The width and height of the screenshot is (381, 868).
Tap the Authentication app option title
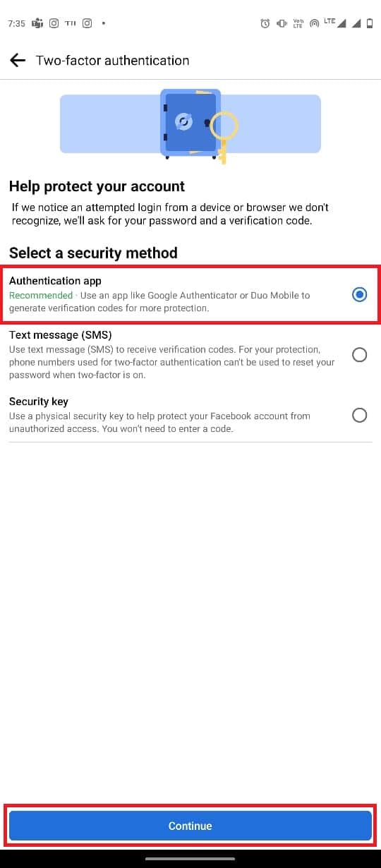point(55,281)
